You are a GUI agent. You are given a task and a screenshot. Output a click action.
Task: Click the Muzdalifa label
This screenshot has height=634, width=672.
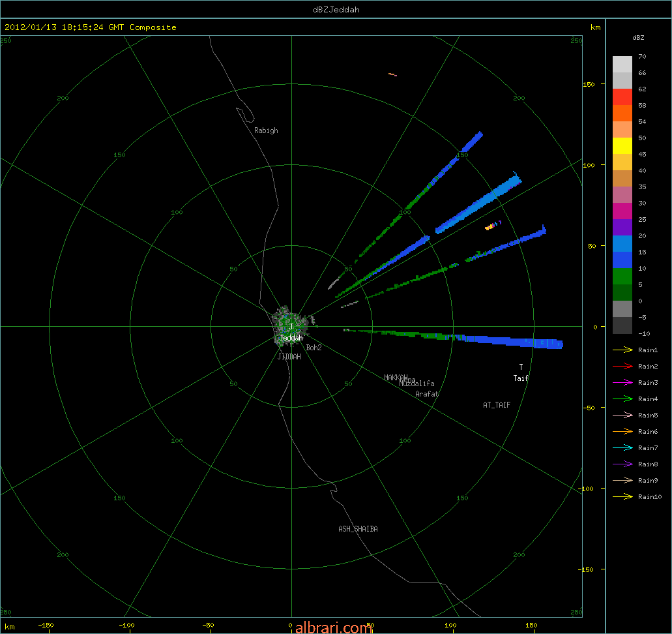coord(418,384)
